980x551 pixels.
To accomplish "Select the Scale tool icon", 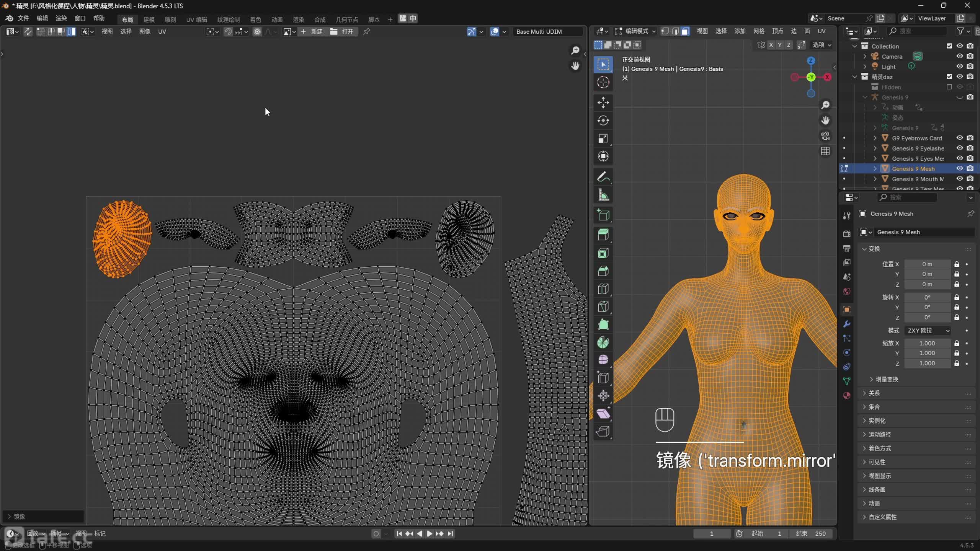I will (x=603, y=139).
